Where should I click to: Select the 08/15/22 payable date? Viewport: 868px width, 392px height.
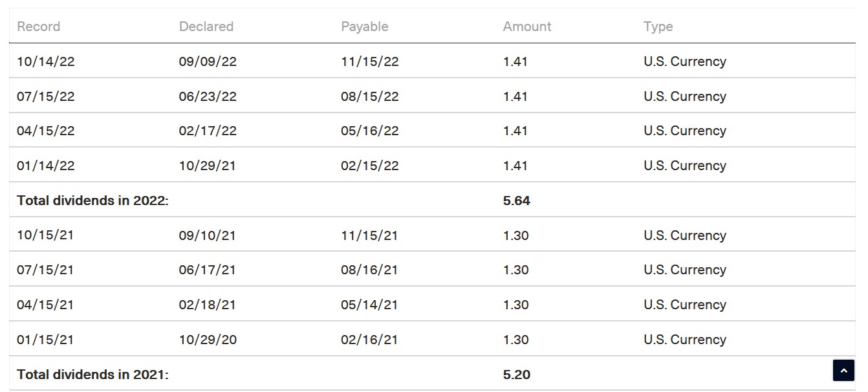click(369, 96)
